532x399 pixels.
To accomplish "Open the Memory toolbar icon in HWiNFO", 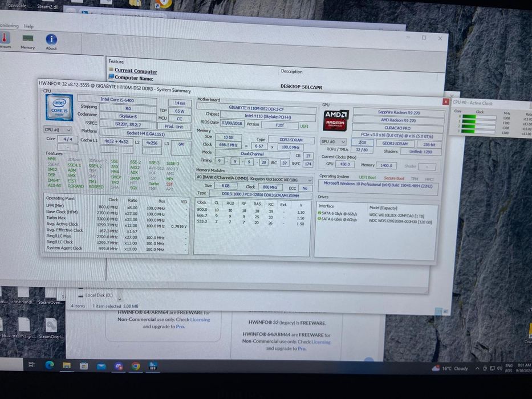I will point(27,41).
